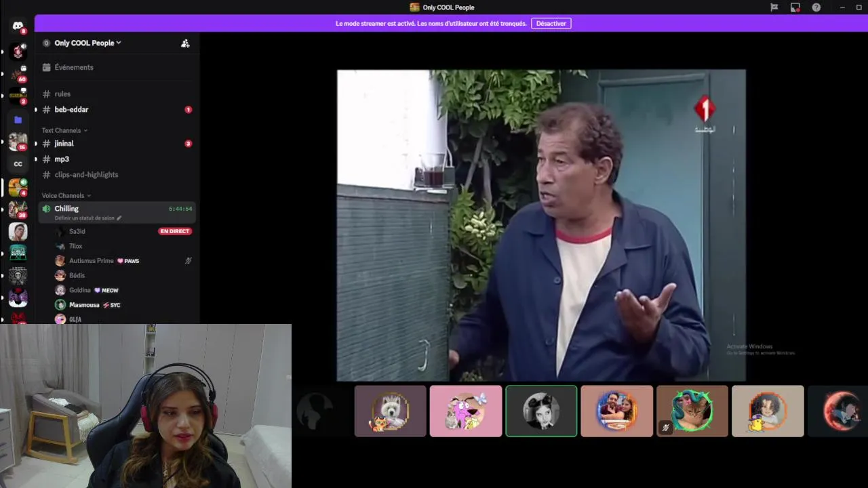Click the Autismus Prime username
868x488 pixels.
(92, 261)
